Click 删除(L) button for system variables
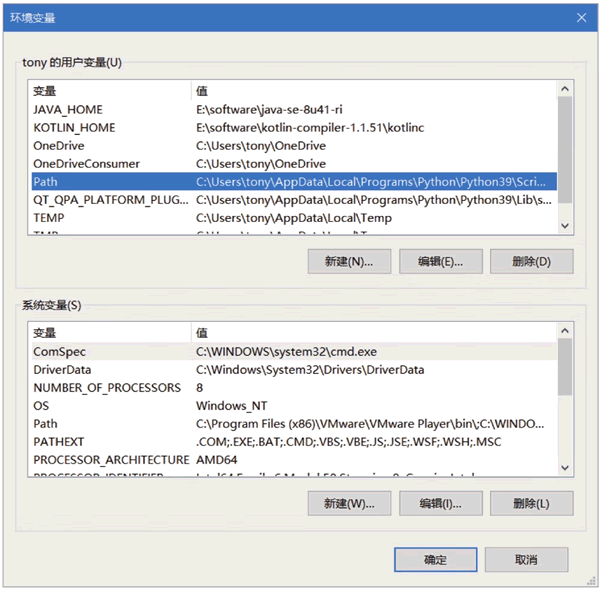Screen dimensions: 600x590 [x=532, y=503]
